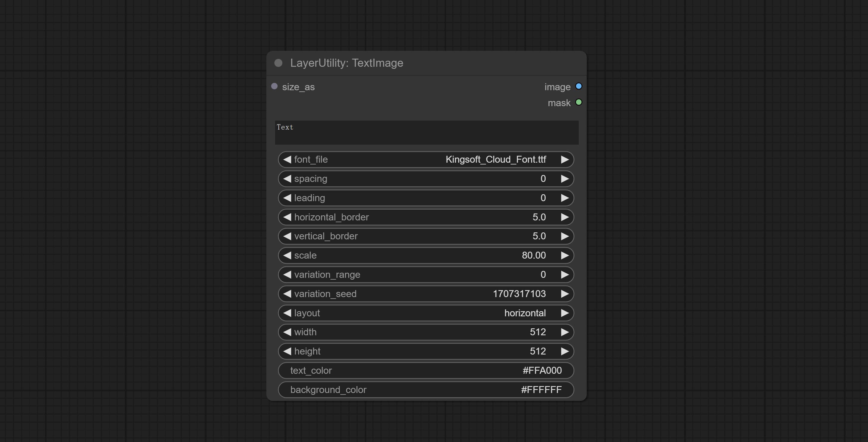Increase height with right arrow
The image size is (868, 442).
pyautogui.click(x=565, y=351)
